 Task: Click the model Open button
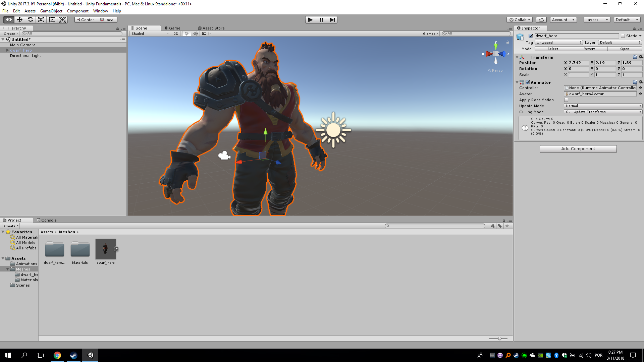coord(625,49)
